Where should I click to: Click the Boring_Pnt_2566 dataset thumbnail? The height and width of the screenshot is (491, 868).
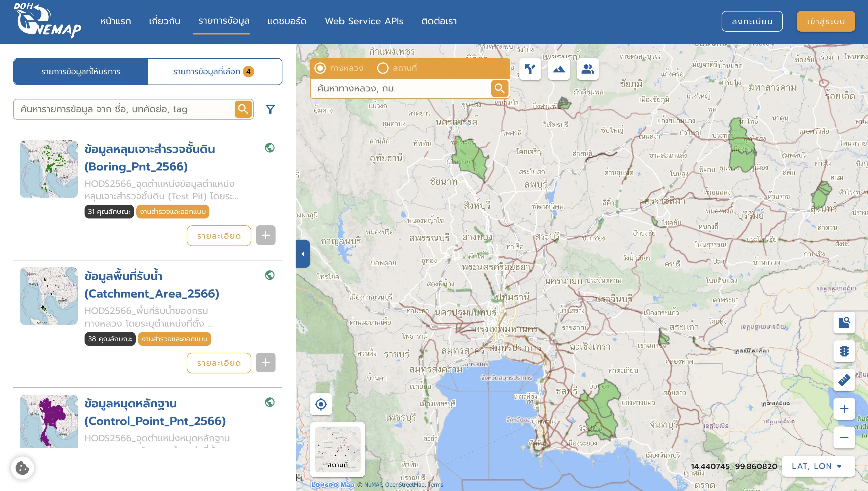[49, 169]
